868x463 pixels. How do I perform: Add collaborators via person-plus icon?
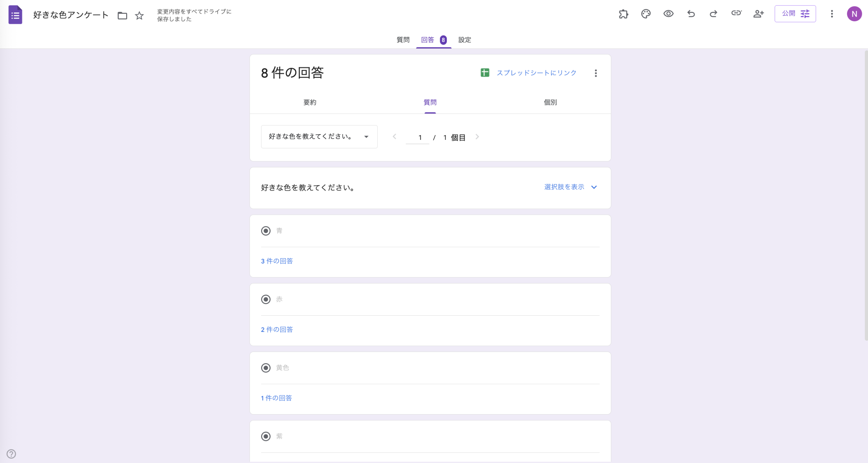(759, 14)
